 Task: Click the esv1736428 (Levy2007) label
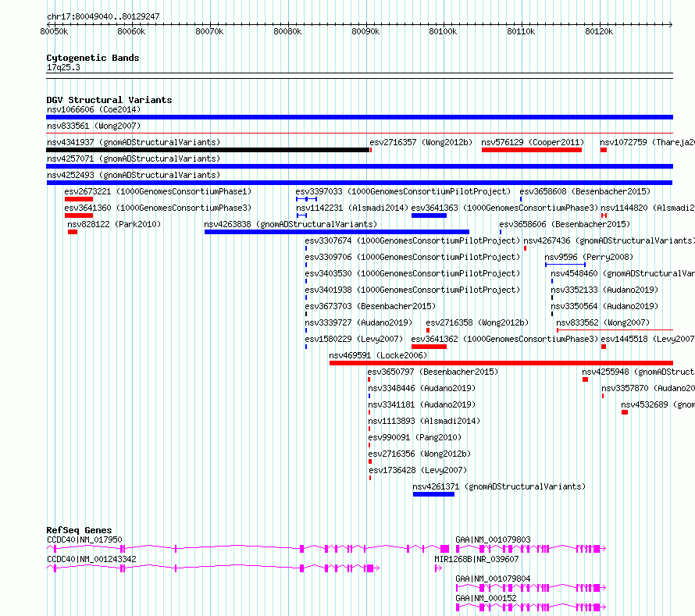(418, 470)
